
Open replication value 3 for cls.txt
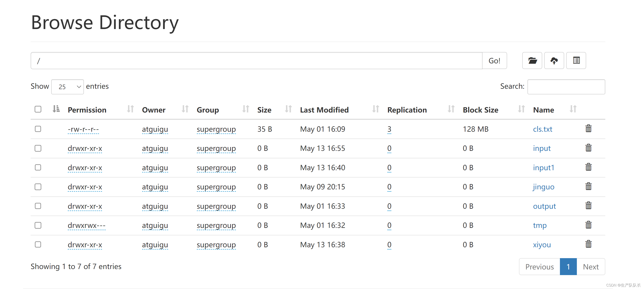389,129
